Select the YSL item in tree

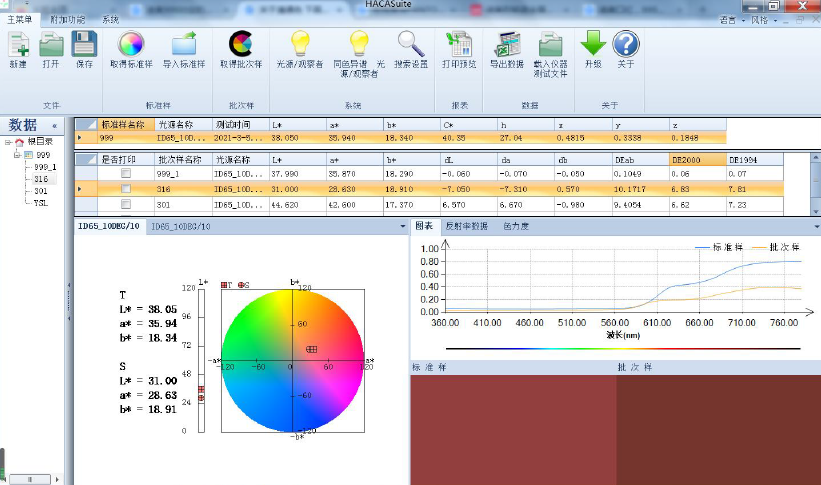click(x=41, y=203)
